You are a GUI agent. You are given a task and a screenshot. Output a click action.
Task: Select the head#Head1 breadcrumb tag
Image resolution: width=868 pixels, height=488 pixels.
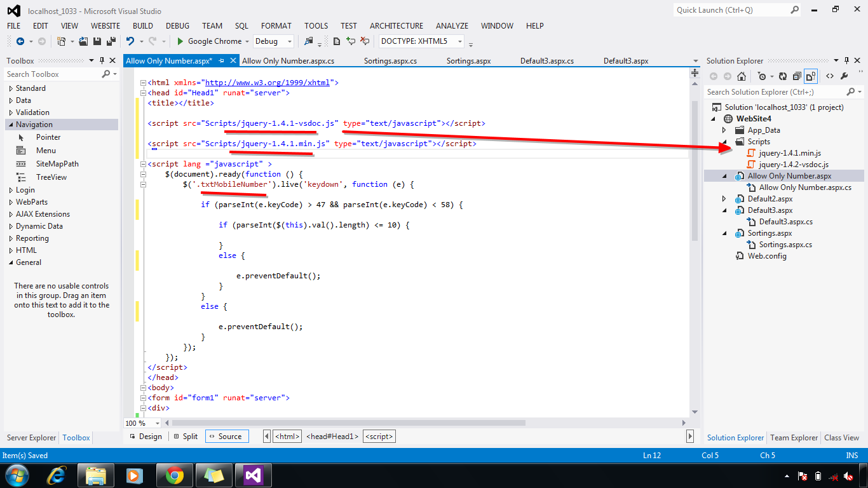click(x=332, y=437)
